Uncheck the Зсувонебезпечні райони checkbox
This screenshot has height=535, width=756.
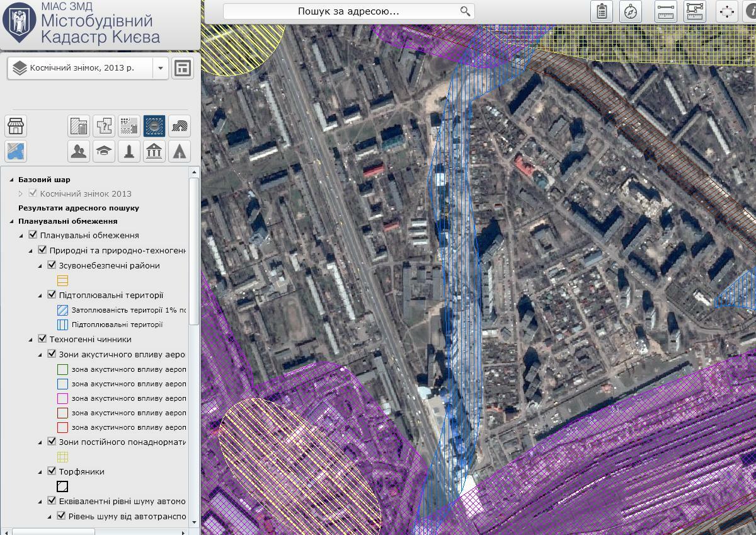tap(52, 265)
